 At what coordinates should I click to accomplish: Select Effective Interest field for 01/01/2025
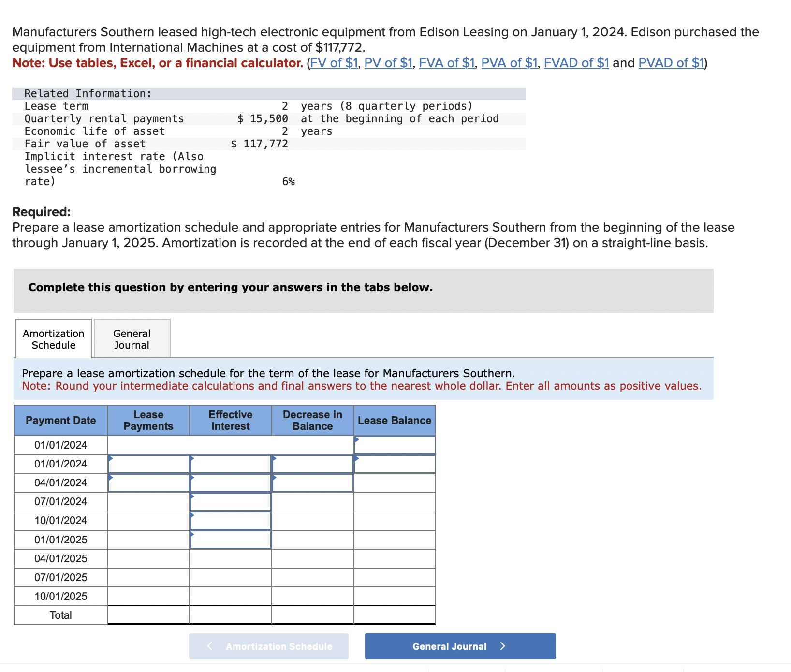coord(231,540)
